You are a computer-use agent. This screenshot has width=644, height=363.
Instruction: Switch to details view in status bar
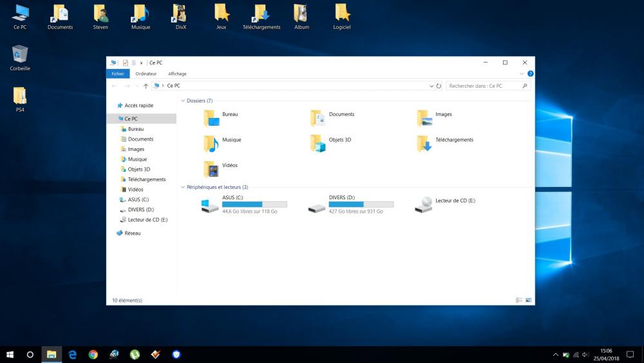[519, 300]
